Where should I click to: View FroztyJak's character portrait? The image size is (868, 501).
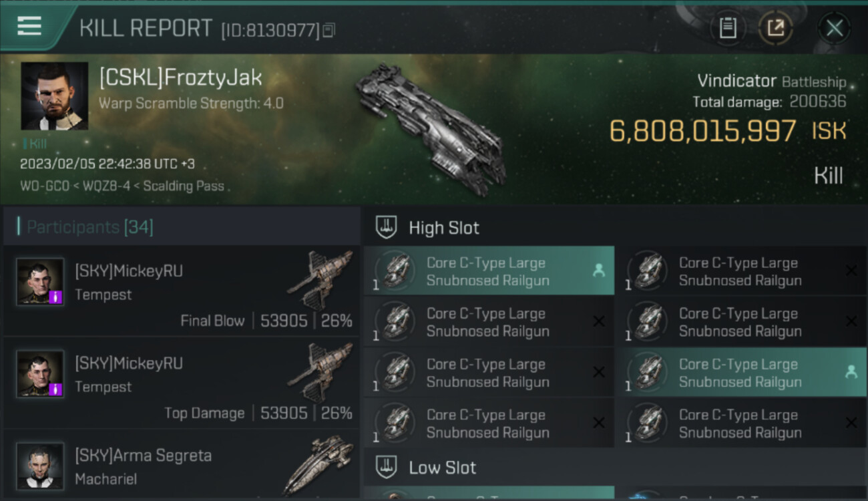tap(54, 96)
